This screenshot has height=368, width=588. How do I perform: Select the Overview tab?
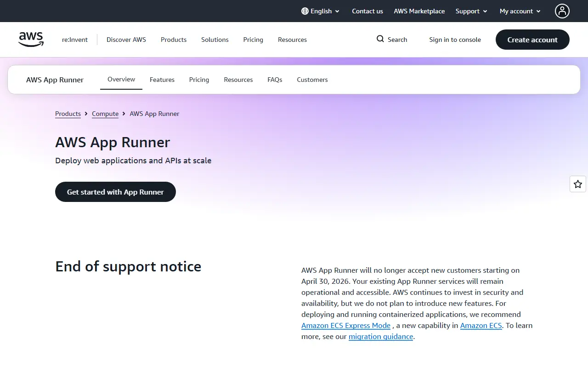121,80
